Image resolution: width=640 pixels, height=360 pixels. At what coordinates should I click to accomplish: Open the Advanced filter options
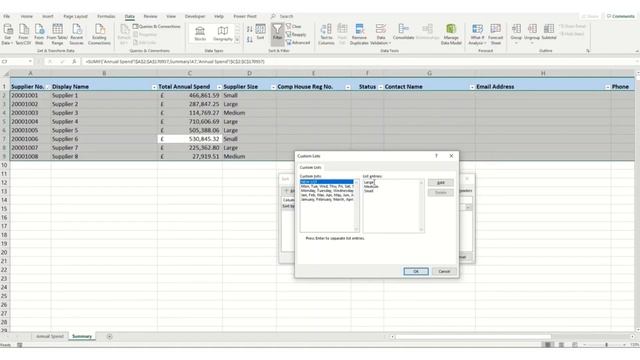point(298,42)
